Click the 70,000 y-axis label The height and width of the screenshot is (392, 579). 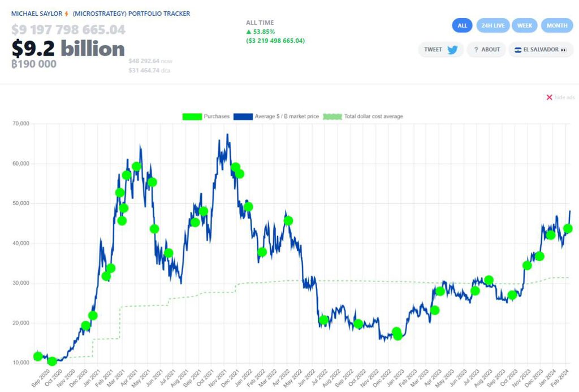pos(21,124)
